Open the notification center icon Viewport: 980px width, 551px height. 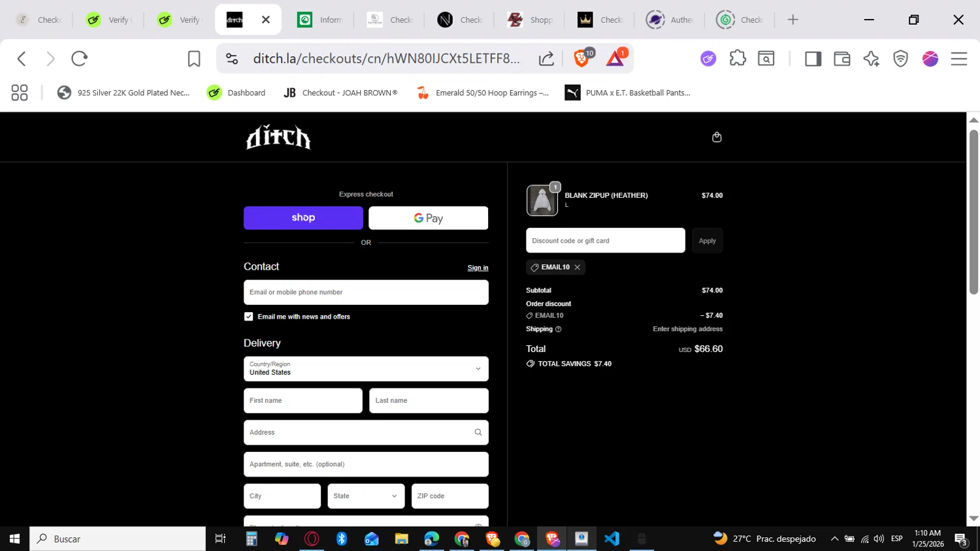961,539
